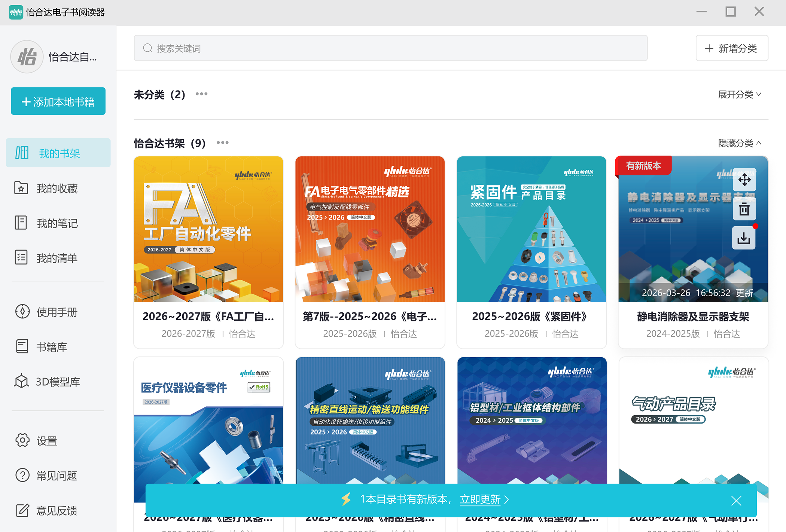Focus the 搜索关键词 search field
The height and width of the screenshot is (532, 786).
tap(391, 48)
